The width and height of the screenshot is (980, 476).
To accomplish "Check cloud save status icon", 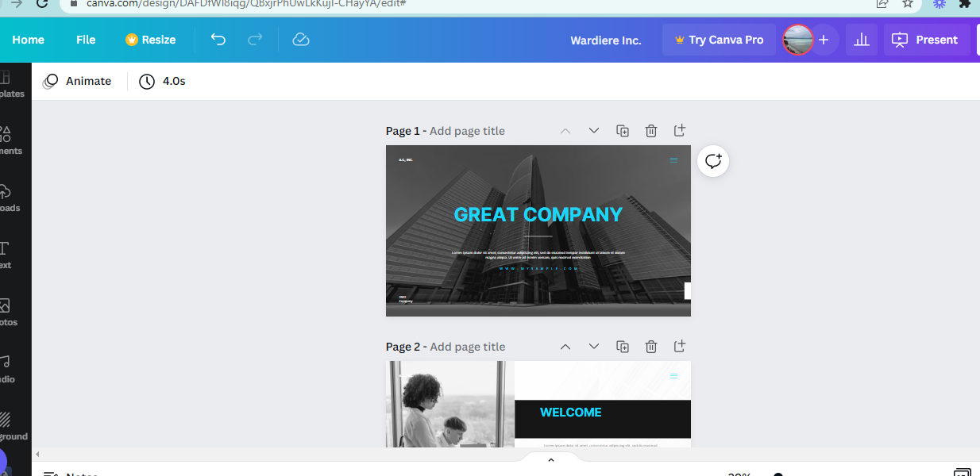I will 301,40.
